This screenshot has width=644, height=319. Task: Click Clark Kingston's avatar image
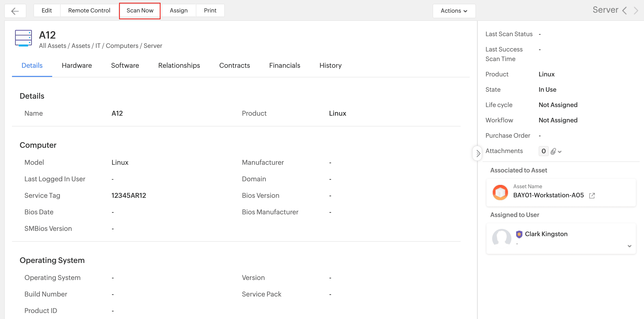pos(502,238)
